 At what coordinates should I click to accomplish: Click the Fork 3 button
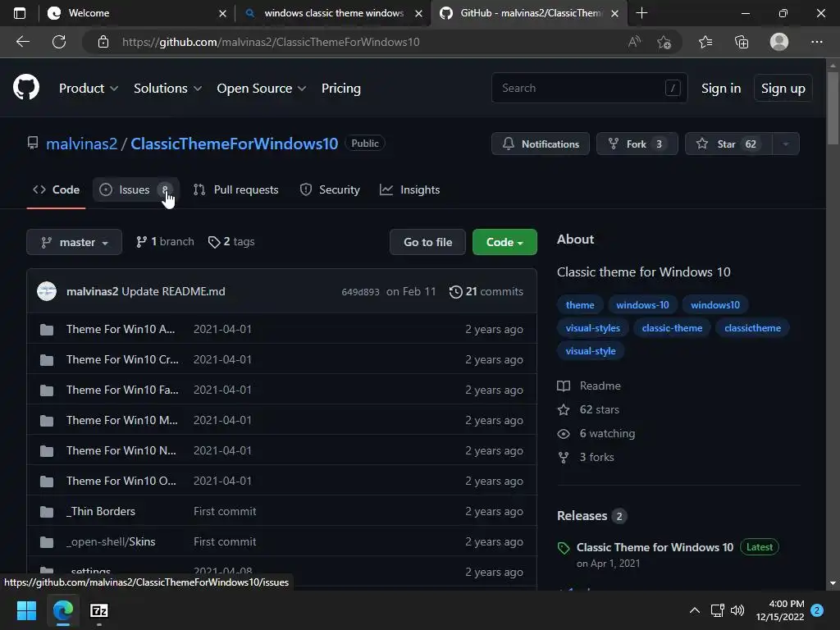click(637, 144)
